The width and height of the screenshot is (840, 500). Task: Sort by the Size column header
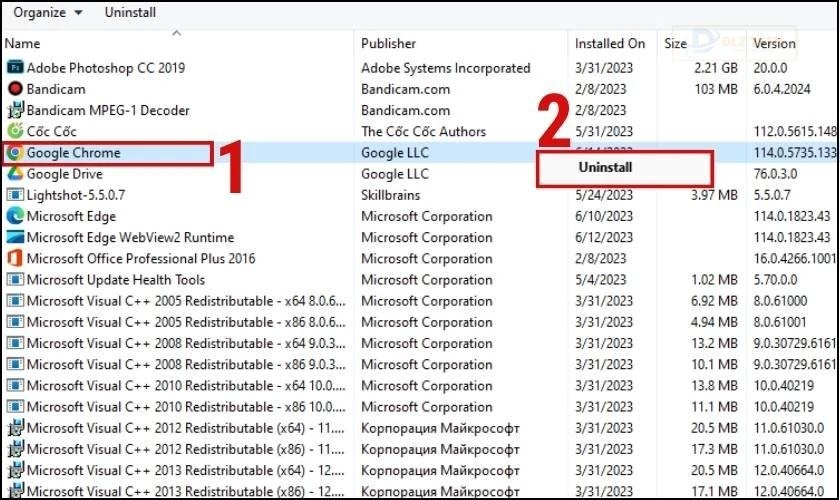(676, 43)
